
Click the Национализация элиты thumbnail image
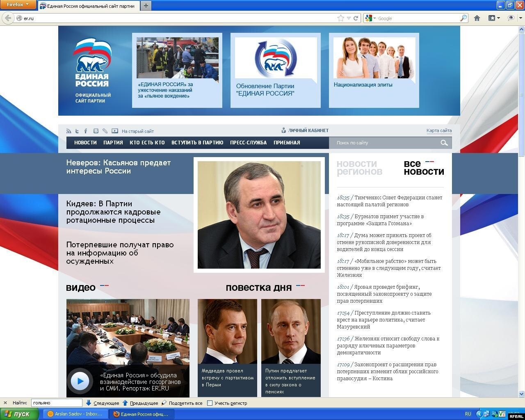374,58
